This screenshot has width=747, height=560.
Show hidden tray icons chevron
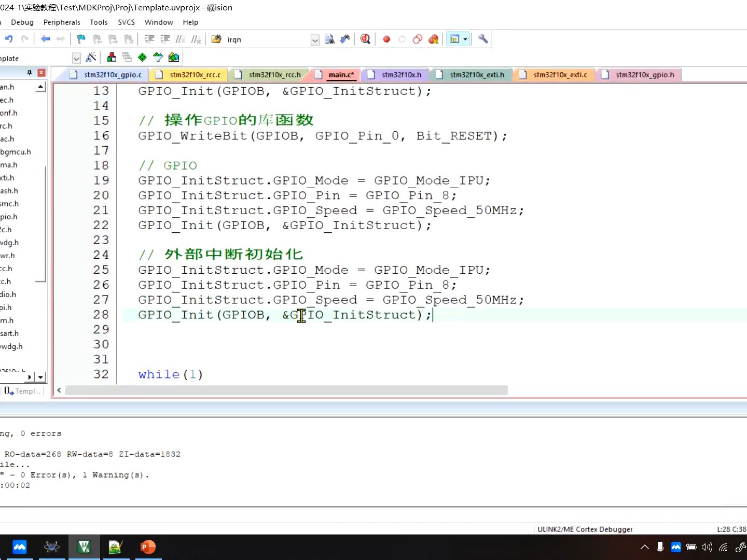click(645, 547)
